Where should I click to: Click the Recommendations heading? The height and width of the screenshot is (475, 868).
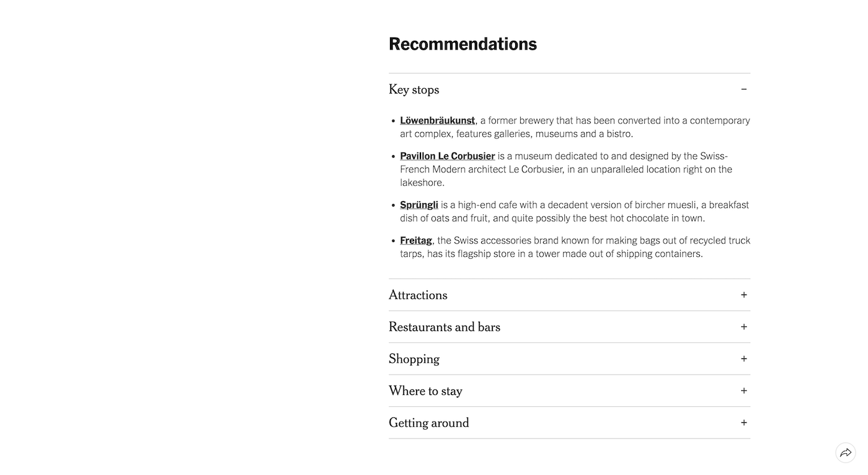click(x=463, y=44)
